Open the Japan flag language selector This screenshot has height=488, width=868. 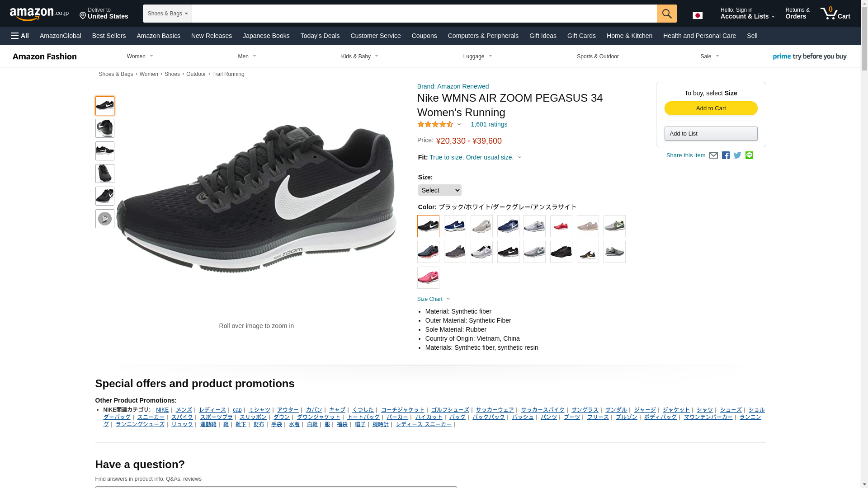click(x=698, y=15)
